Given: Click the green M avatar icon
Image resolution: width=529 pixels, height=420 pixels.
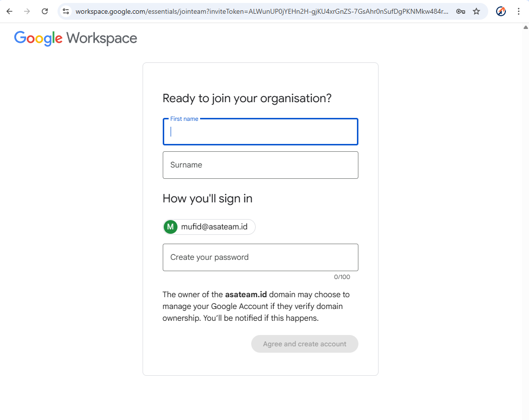Looking at the screenshot, I should tap(171, 227).
